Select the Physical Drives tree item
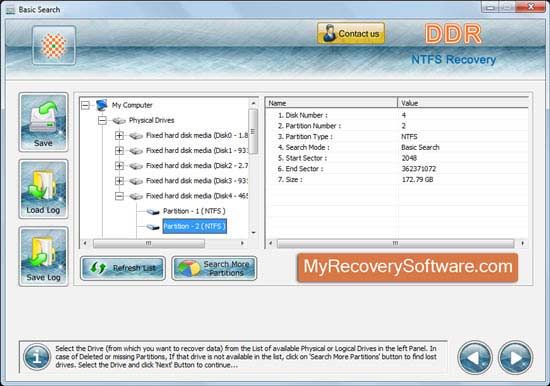This screenshot has width=550, height=386. (152, 120)
